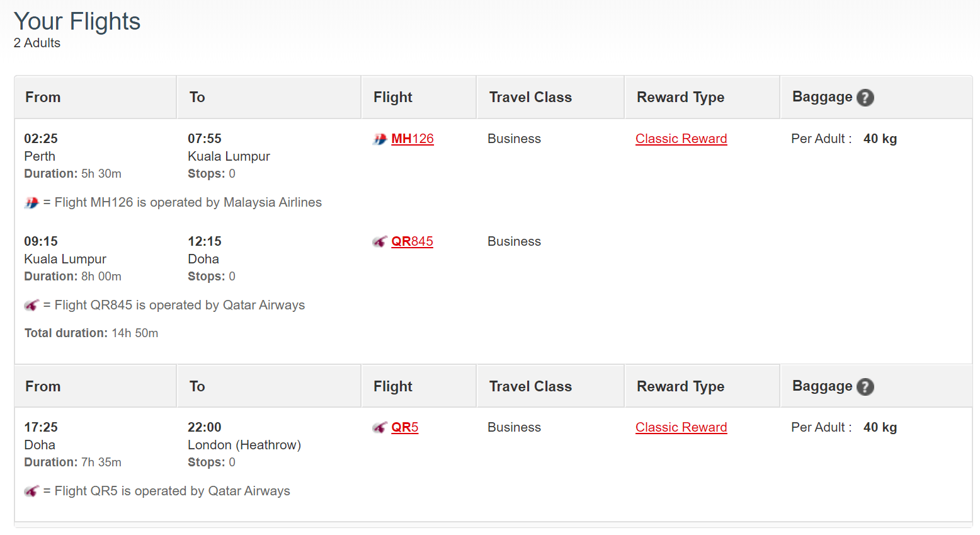
Task: Click Malaysia Airlines icon in operated-by note
Action: coord(31,203)
